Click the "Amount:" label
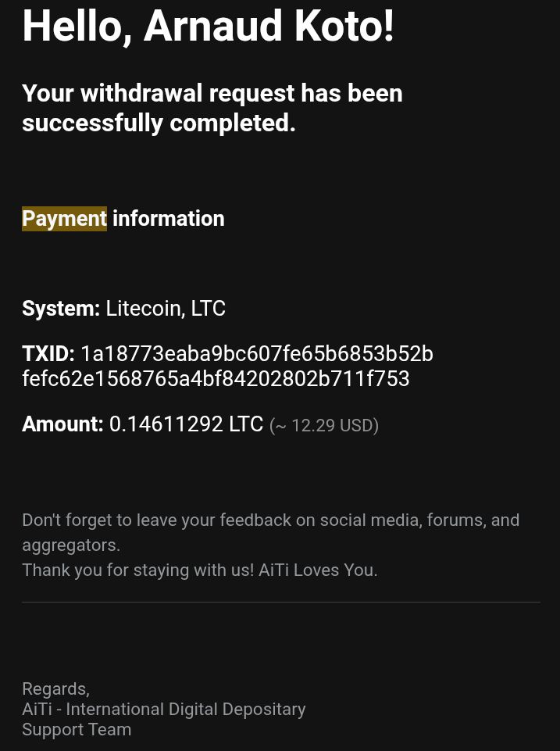Viewport: 560px width, 751px height. [62, 424]
